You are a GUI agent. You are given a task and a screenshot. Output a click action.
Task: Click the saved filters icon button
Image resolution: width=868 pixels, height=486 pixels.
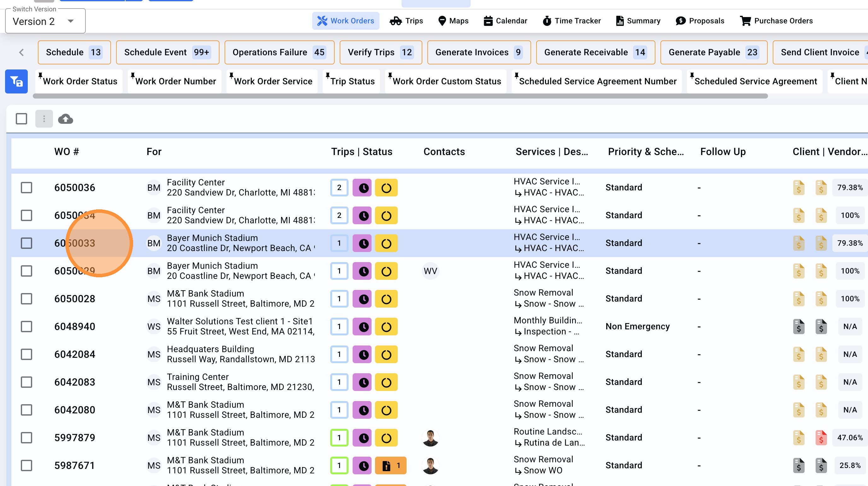click(x=16, y=81)
